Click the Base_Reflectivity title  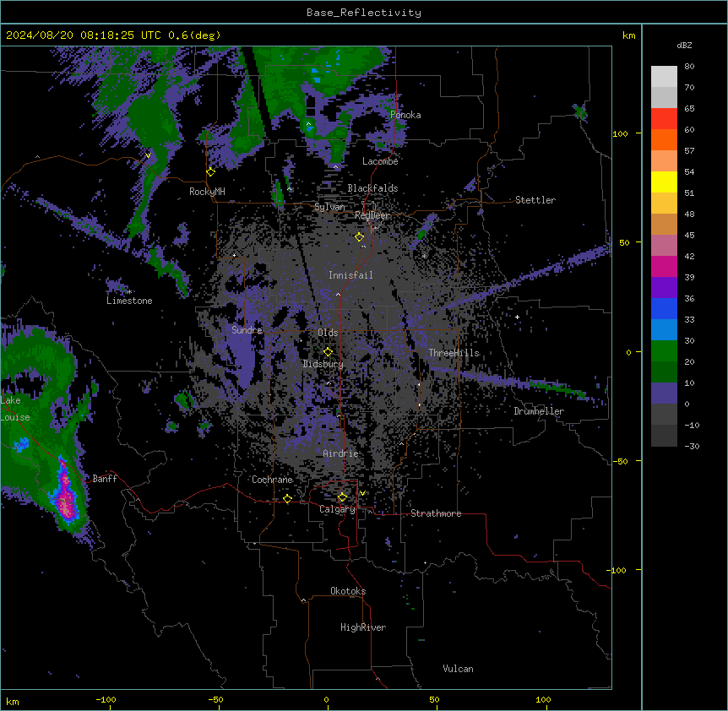pos(364,13)
